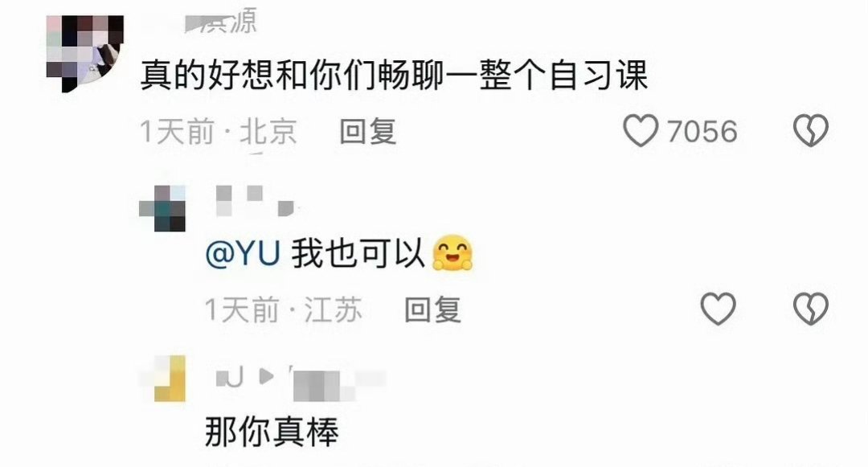Image resolution: width=868 pixels, height=467 pixels.
Task: Open the yellow avatar of third commenter
Action: tap(162, 379)
